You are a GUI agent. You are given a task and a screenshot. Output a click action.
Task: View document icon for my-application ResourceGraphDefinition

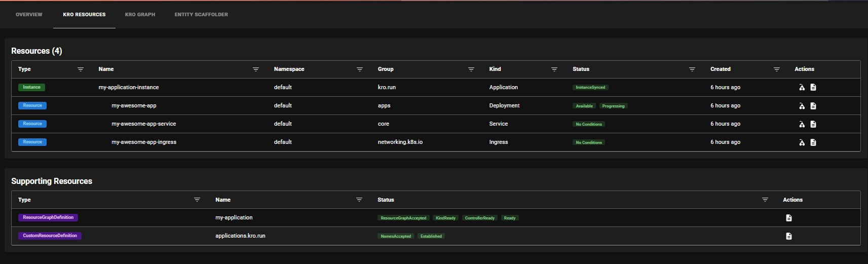click(x=788, y=218)
